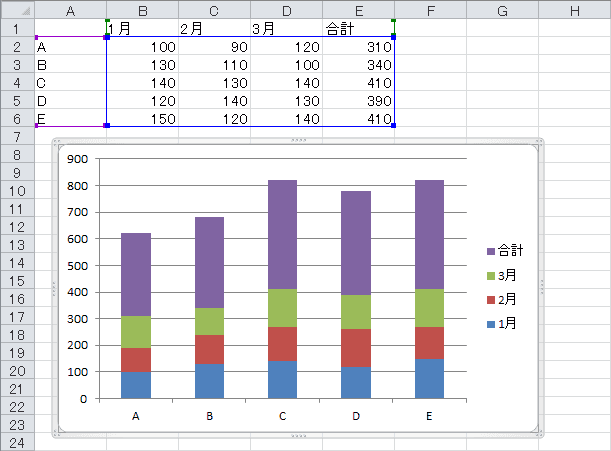Click the blue range handle at cell E6 corner
This screenshot has width=611, height=451.
pos(394,126)
